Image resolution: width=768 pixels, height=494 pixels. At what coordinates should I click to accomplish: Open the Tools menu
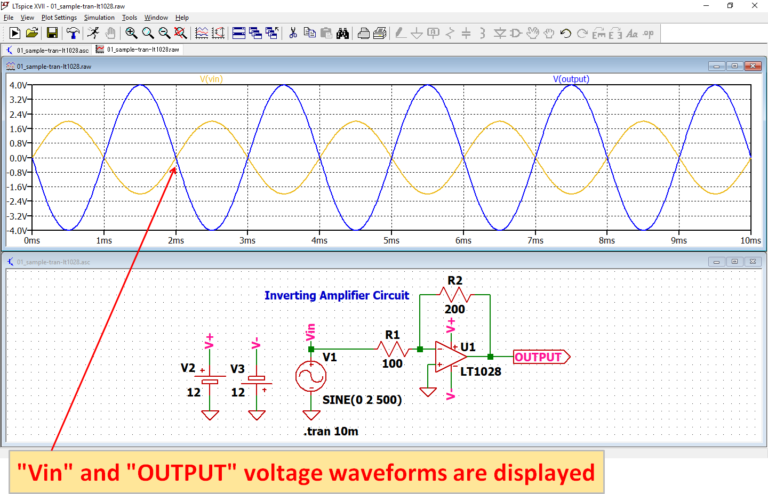(130, 18)
